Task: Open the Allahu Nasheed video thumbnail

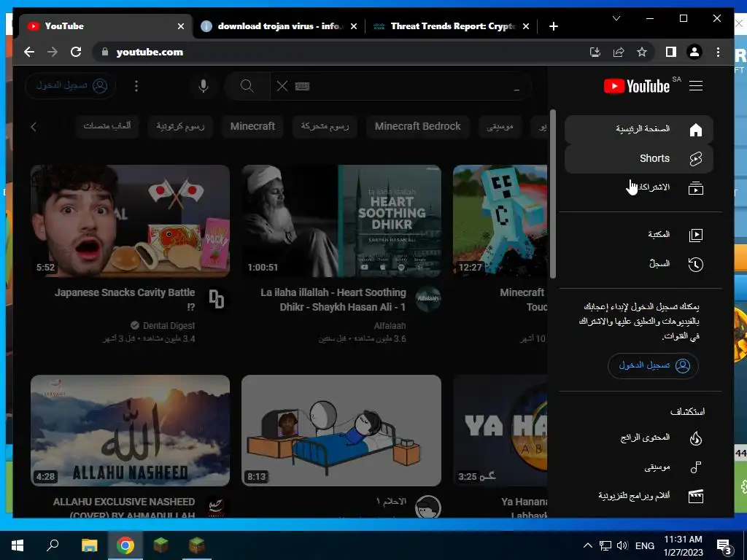Action: coord(130,430)
